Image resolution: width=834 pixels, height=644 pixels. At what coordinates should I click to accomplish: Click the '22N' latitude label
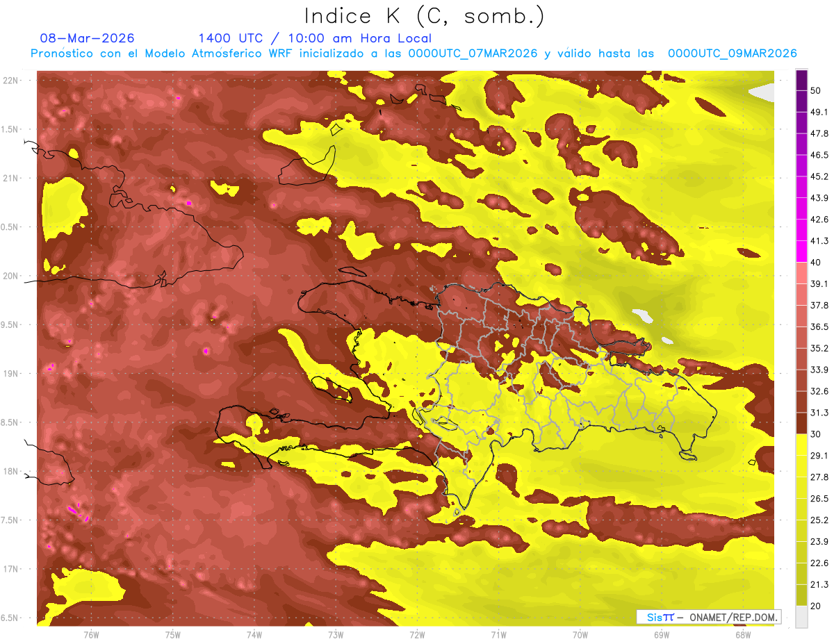pos(12,80)
